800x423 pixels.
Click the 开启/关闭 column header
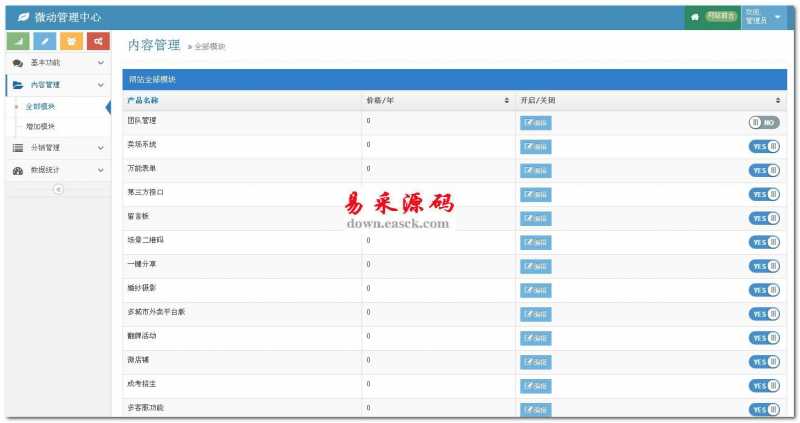pos(538,101)
